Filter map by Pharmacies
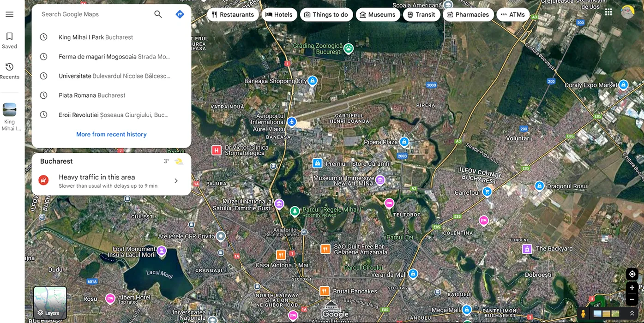644x323 pixels. [468, 15]
